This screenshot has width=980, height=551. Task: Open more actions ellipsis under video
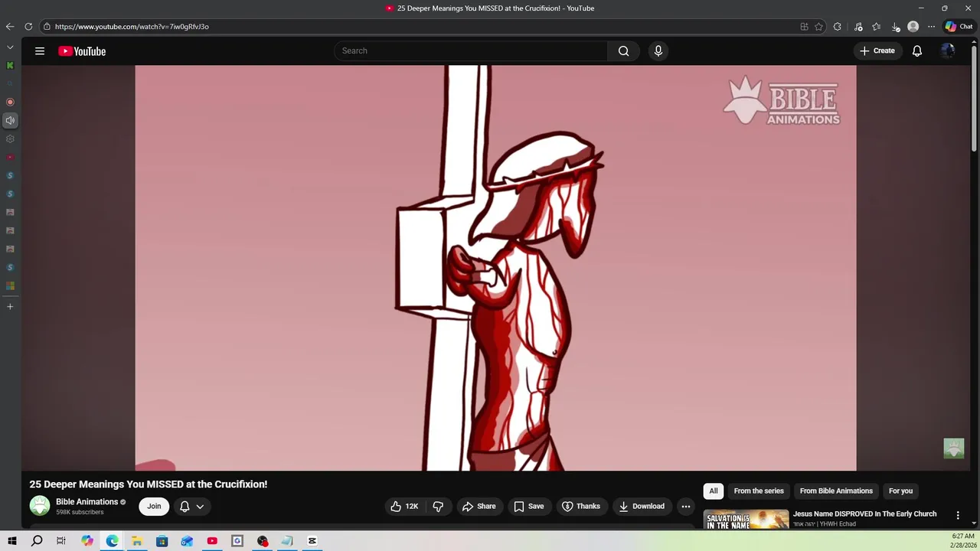click(686, 507)
